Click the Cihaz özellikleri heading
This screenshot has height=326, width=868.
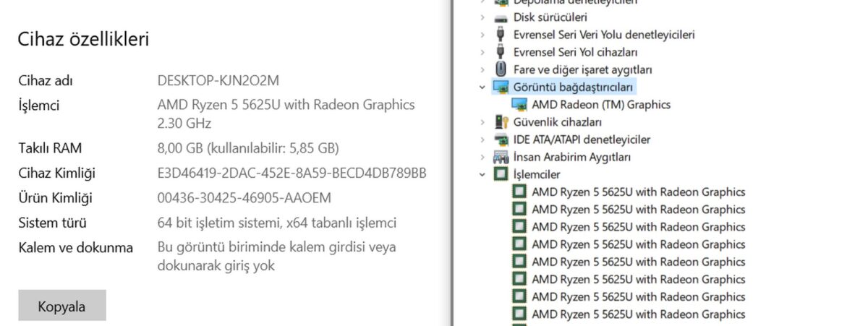(83, 39)
